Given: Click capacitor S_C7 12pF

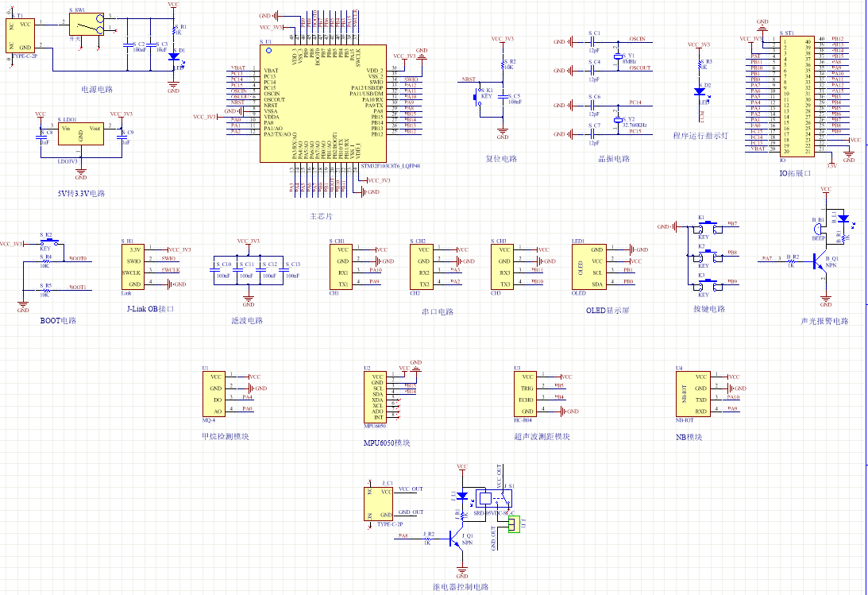Looking at the screenshot, I should point(594,134).
